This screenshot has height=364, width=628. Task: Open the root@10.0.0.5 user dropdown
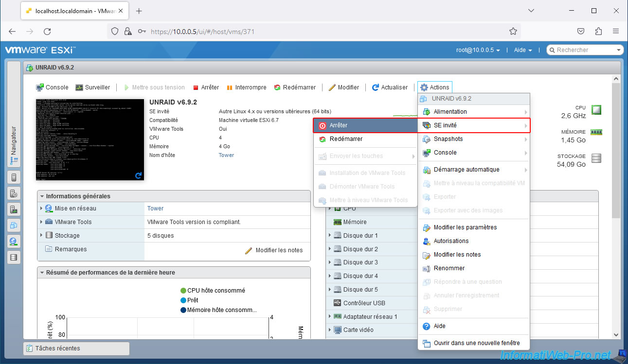(478, 50)
